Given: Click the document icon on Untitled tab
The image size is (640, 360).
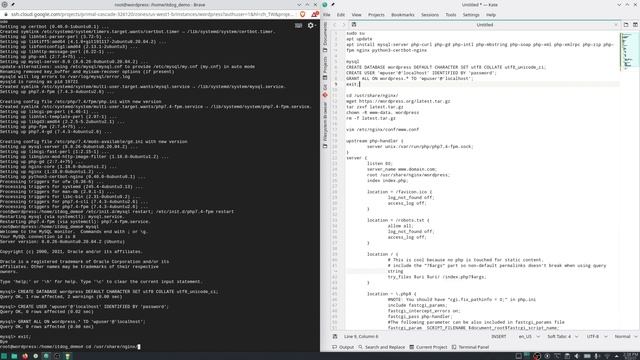Looking at the screenshot, I should pos(354,25).
